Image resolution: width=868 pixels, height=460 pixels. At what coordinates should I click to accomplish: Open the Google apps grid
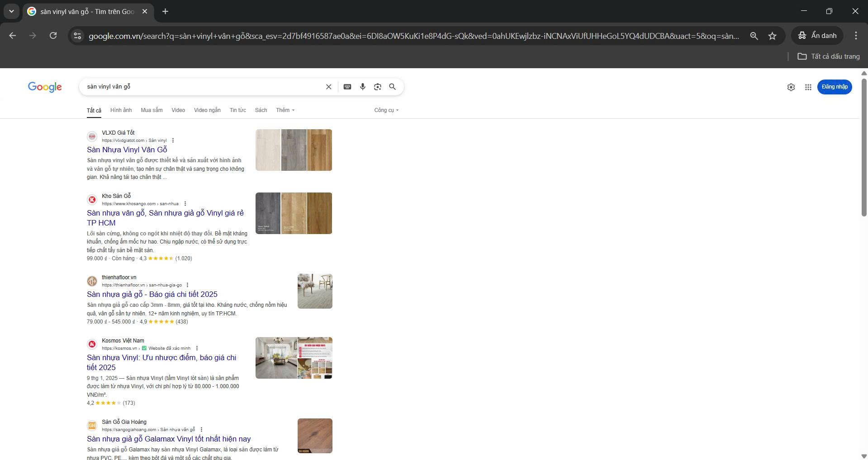coord(808,87)
